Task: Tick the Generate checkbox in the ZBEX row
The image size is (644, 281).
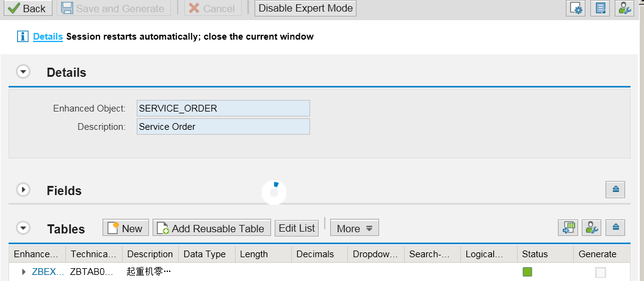Action: click(601, 272)
